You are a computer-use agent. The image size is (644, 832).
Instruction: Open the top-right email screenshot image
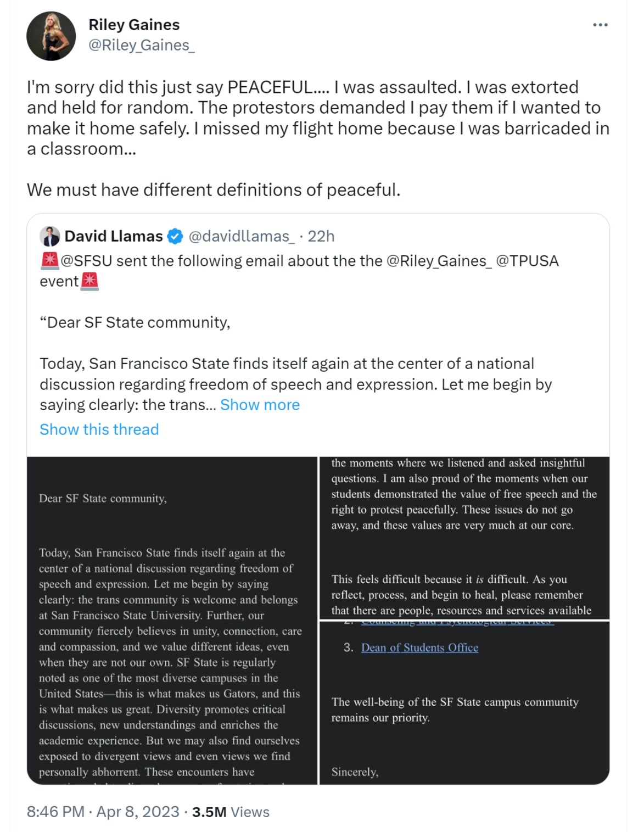click(464, 538)
